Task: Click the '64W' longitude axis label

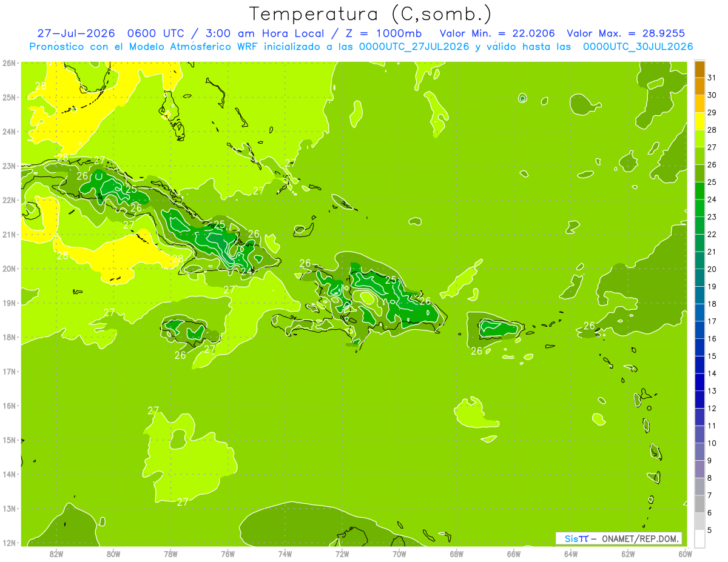Action: [x=571, y=554]
